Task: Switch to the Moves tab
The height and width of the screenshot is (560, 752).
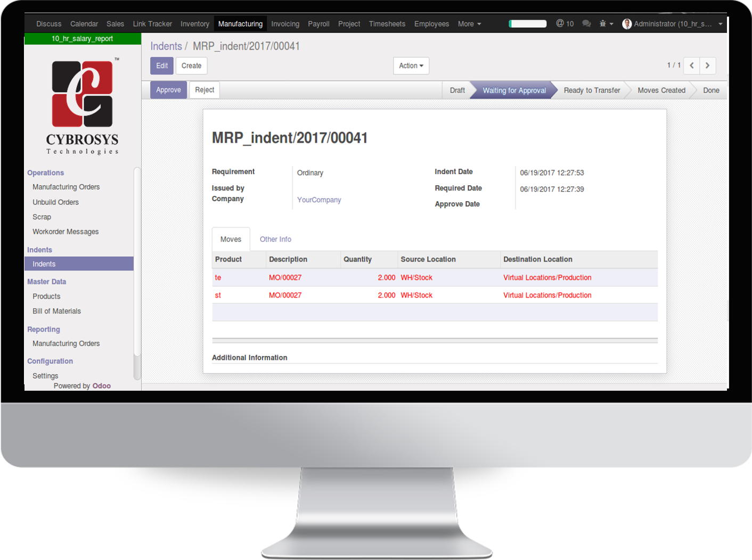Action: coord(231,240)
